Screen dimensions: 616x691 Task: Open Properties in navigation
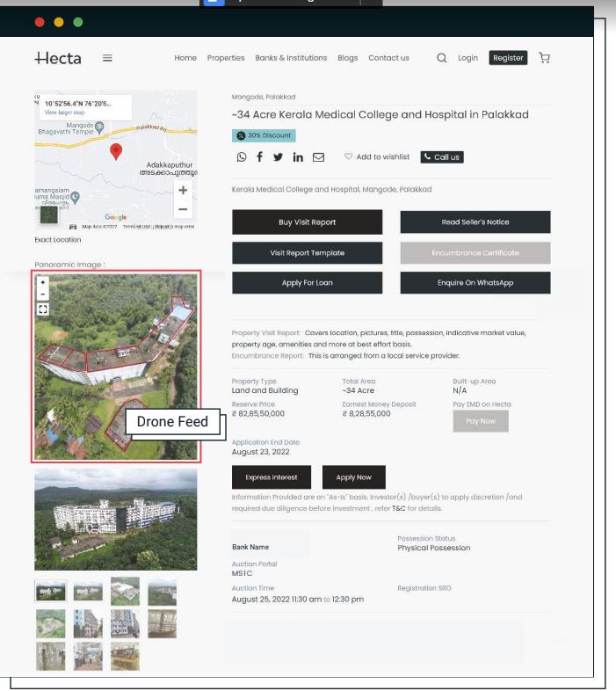tap(226, 58)
